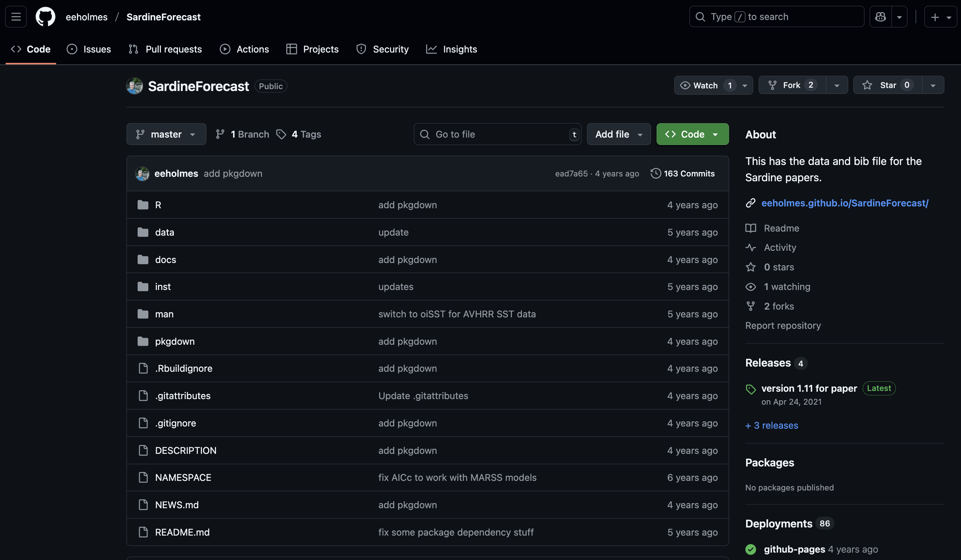Open the 163 Commits history
The width and height of the screenshot is (961, 560).
682,173
